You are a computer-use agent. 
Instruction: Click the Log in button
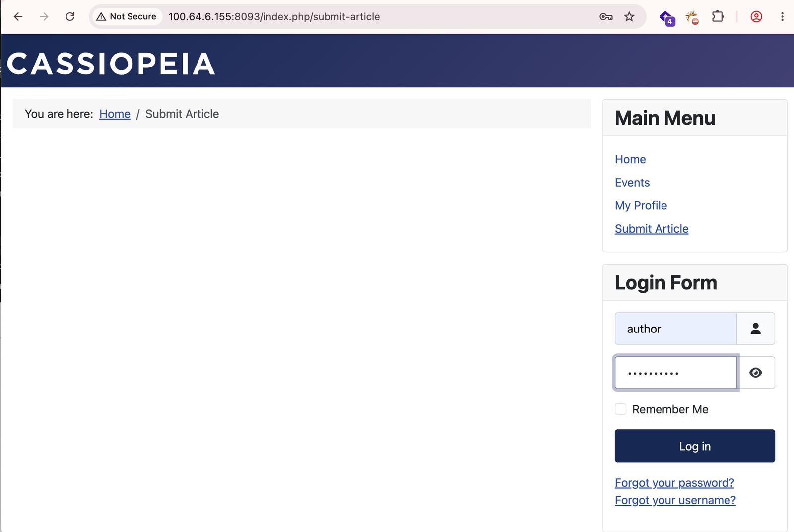point(695,446)
